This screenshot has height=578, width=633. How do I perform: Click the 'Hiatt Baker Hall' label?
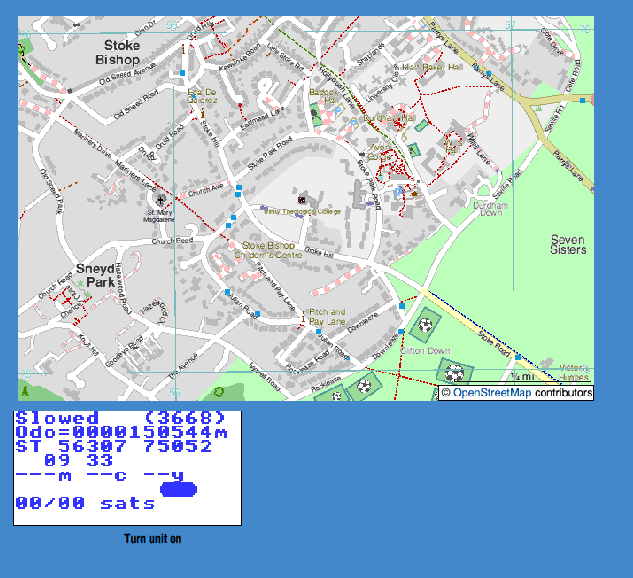pyautogui.click(x=430, y=67)
